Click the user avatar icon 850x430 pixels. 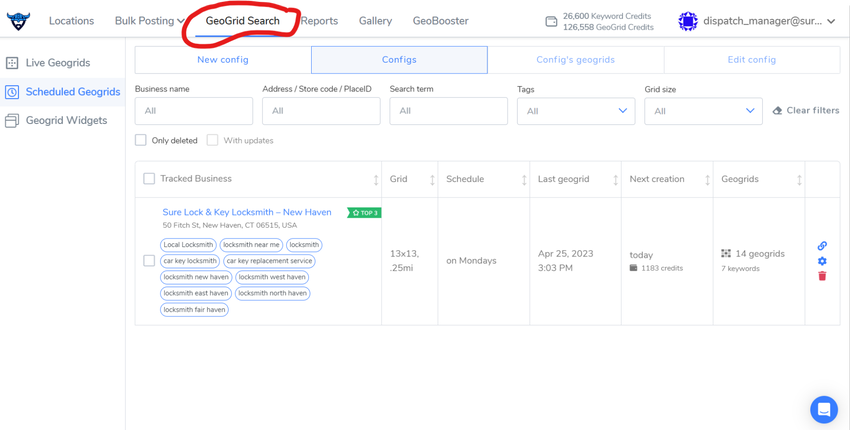tap(687, 21)
